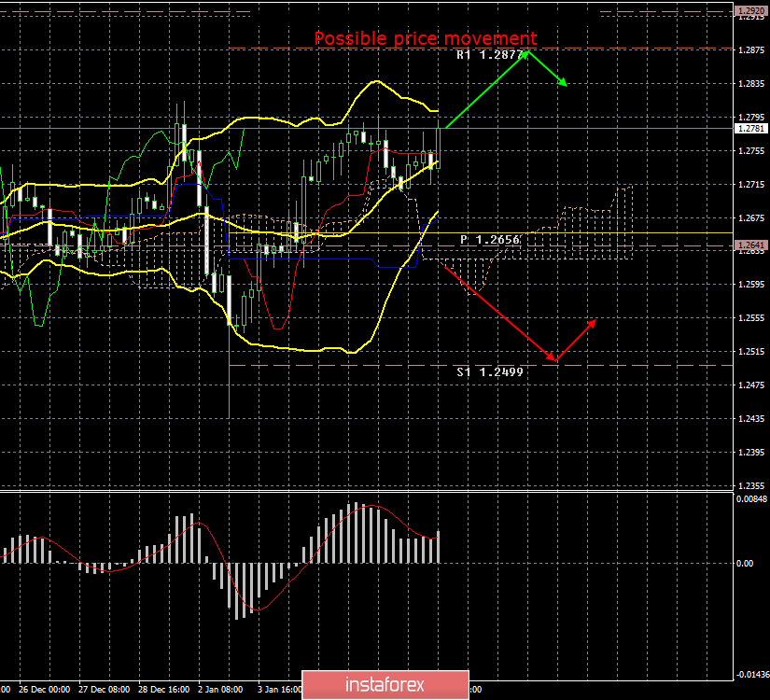Screen dimensions: 770x700
Task: Click the Possible price movement title text
Action: pyautogui.click(x=426, y=38)
